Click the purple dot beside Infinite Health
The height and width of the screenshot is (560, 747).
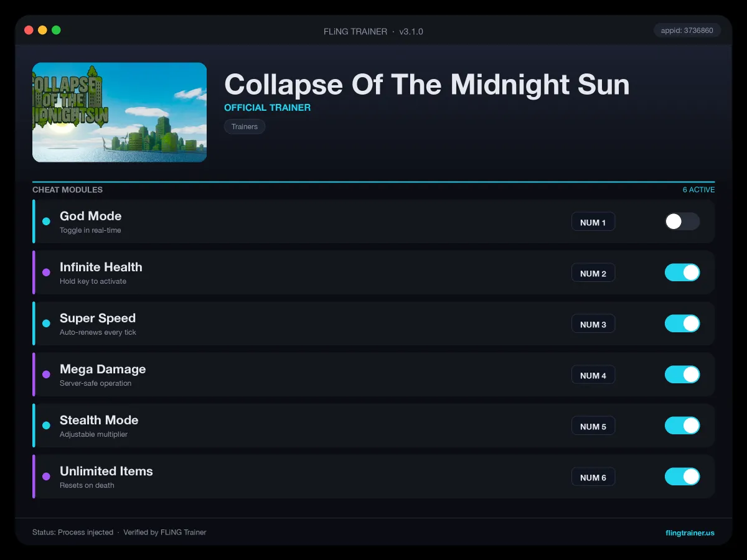[46, 273]
